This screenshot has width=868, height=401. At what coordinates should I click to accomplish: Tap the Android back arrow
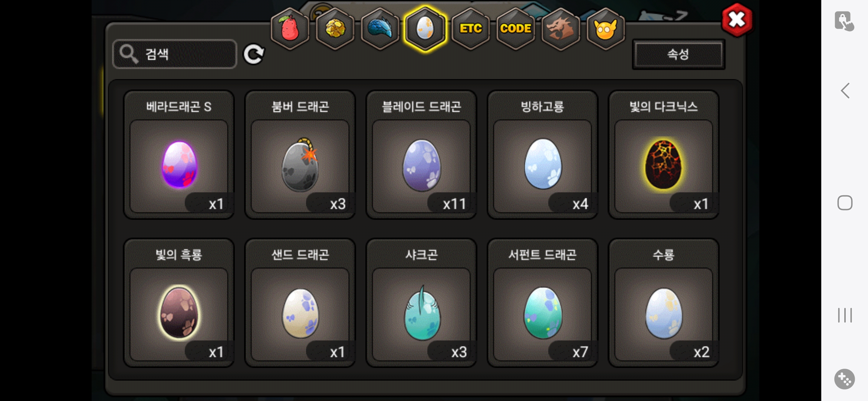[x=845, y=91]
